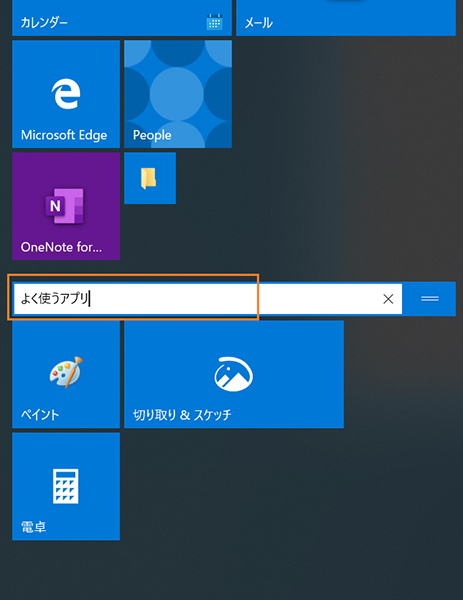Open the メール mail tile

(x=346, y=18)
